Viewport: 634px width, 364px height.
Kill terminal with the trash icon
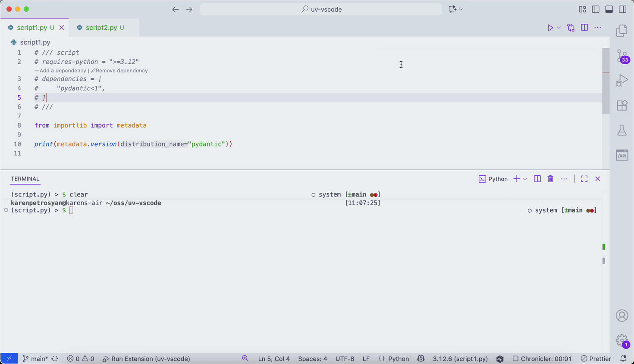point(550,179)
